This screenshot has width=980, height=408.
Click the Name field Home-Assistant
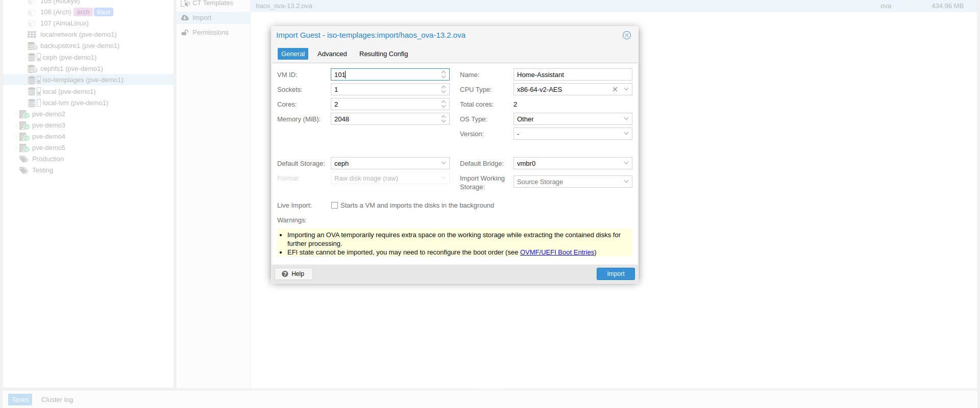573,74
